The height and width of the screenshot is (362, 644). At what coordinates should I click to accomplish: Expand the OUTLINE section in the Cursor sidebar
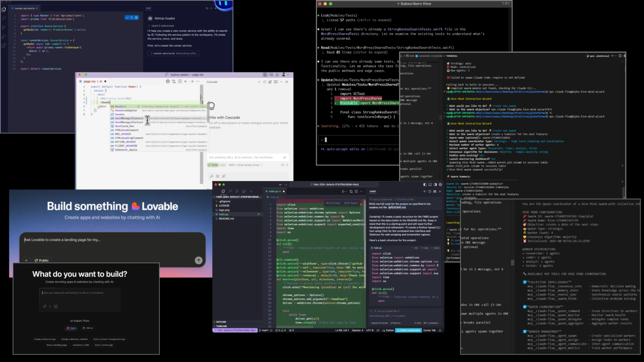coord(221,322)
